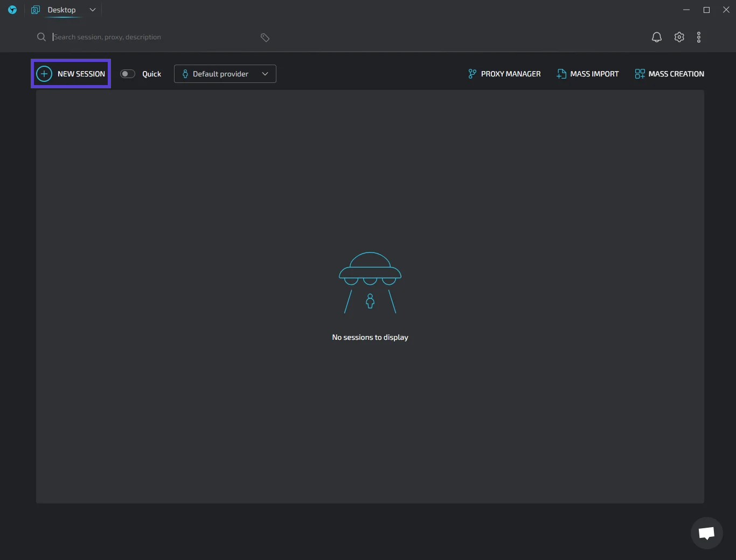The width and height of the screenshot is (736, 560).
Task: Open the three-dot more options menu
Action: pos(699,37)
